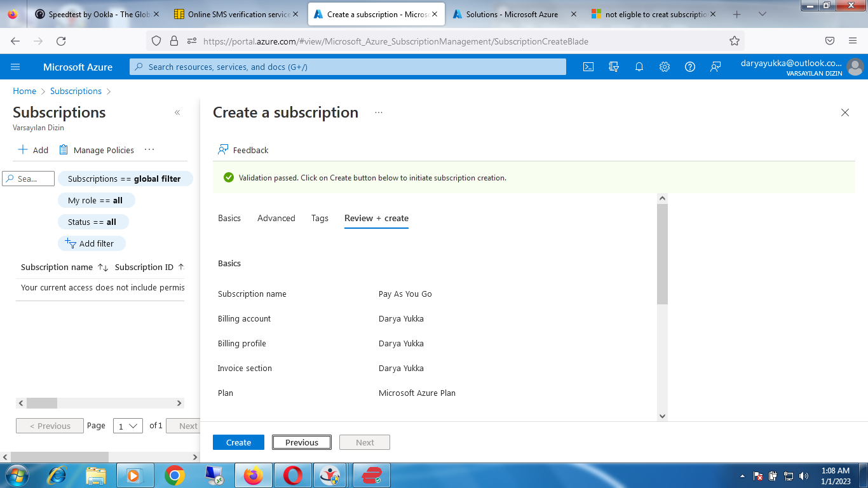
Task: Click the Subscriptions breadcrumb link
Action: pyautogui.click(x=76, y=91)
